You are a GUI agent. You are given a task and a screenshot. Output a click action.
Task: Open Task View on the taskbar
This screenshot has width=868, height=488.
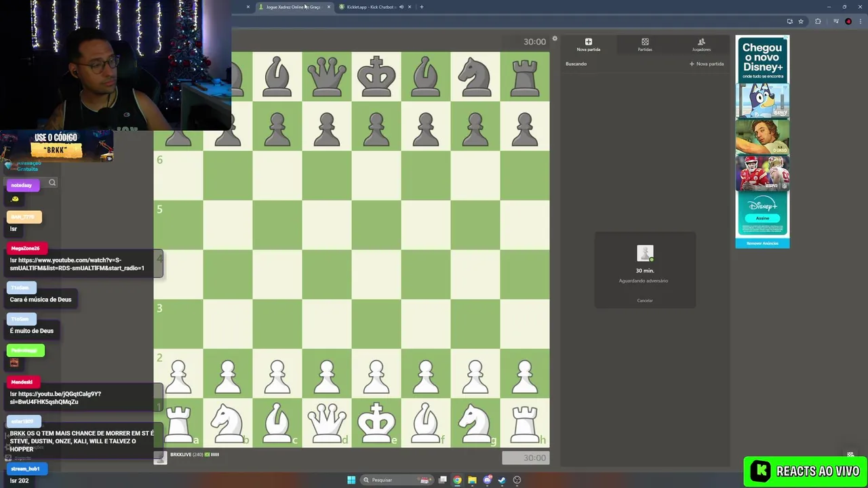coord(443,480)
